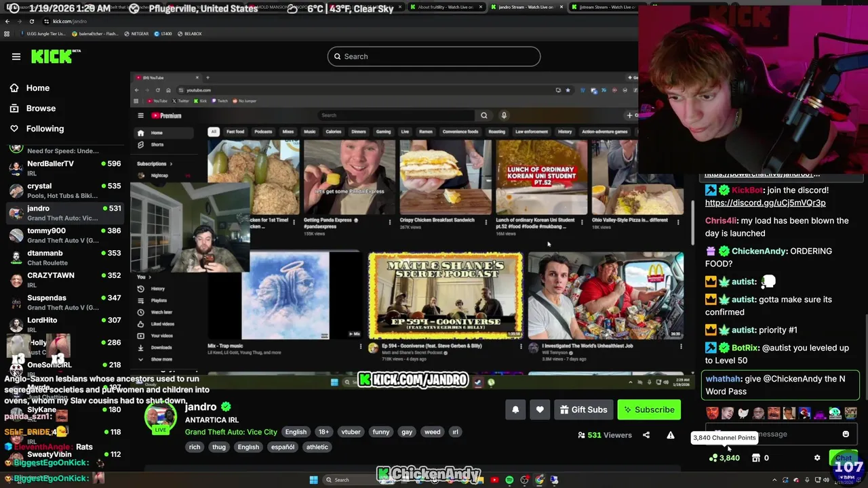Click the browser reload button
This screenshot has width=868, height=488.
(x=31, y=21)
